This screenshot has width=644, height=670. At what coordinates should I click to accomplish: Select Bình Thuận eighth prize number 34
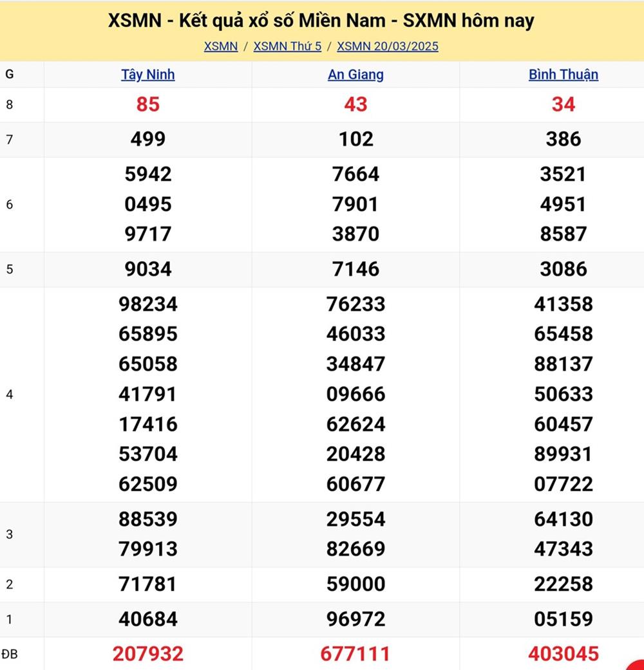click(x=563, y=104)
